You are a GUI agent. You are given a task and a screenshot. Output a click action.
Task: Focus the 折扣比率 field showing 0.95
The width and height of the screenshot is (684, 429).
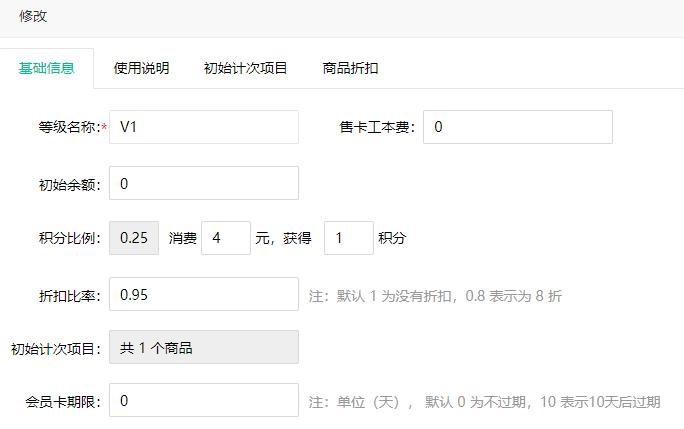(x=203, y=294)
